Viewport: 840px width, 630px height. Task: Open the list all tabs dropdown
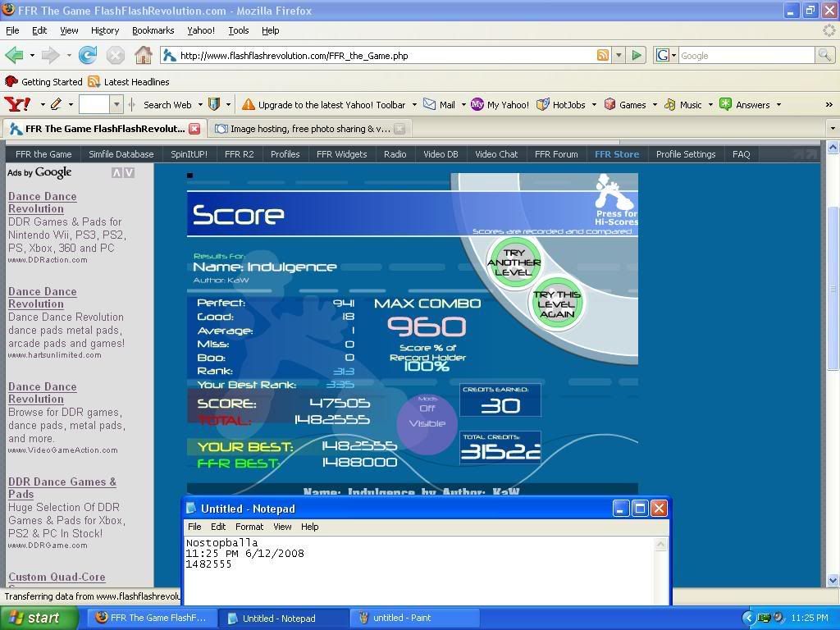coord(832,129)
